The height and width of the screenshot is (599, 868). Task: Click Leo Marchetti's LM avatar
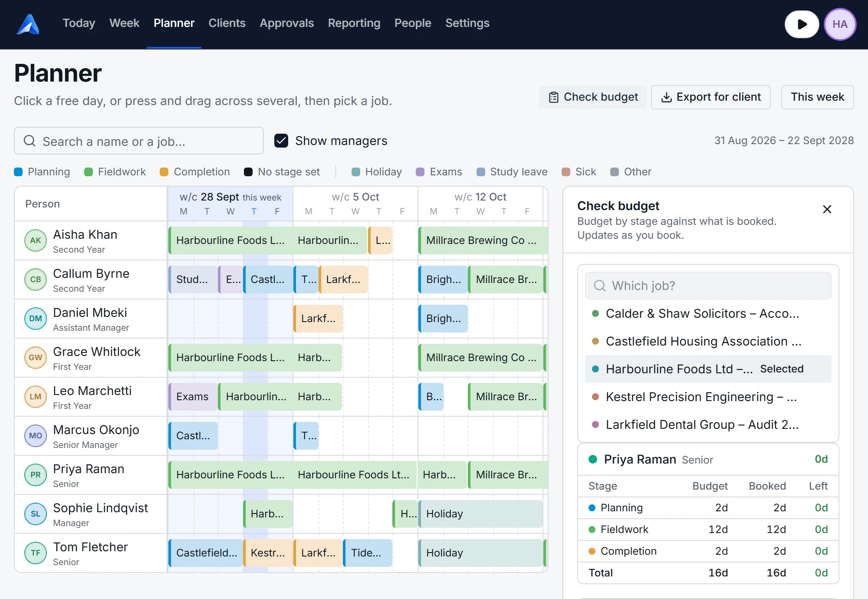coord(36,397)
